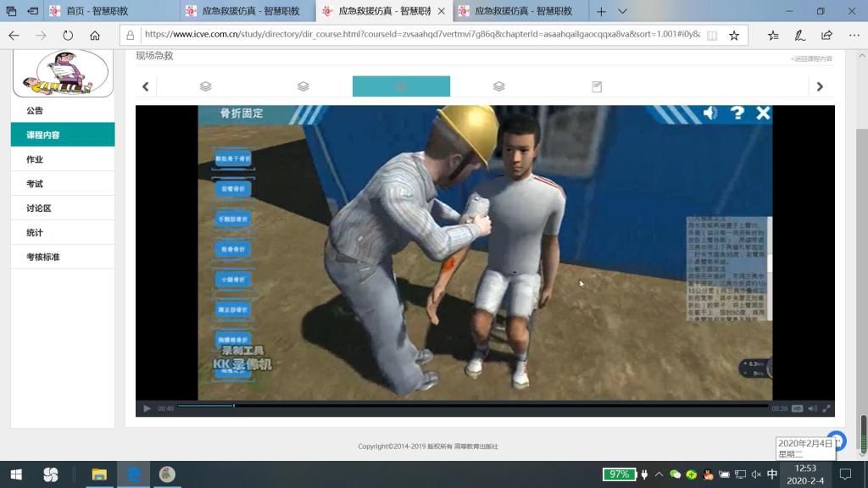Viewport: 868px width, 488px height.
Task: Open browser settings and more ellipsis
Action: pos(854,36)
